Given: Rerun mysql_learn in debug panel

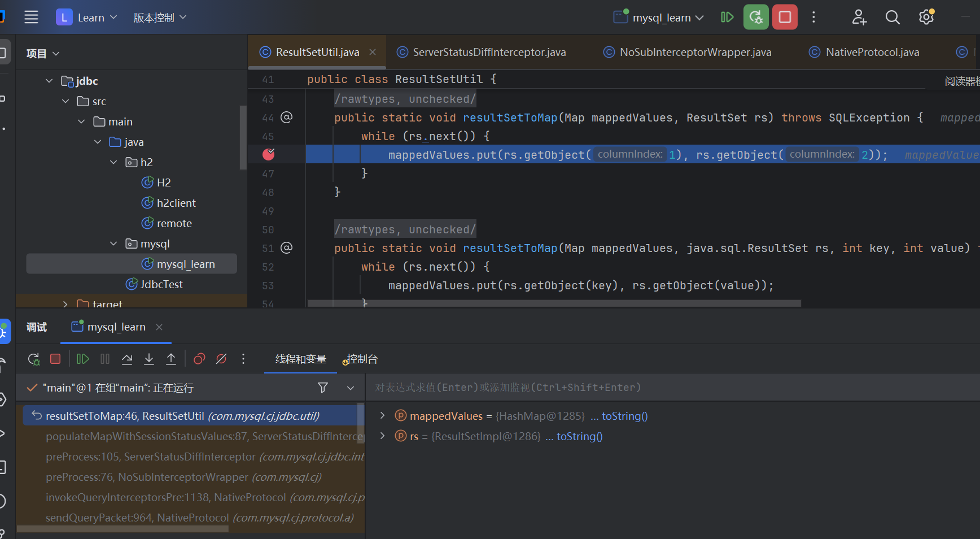Looking at the screenshot, I should [34, 359].
